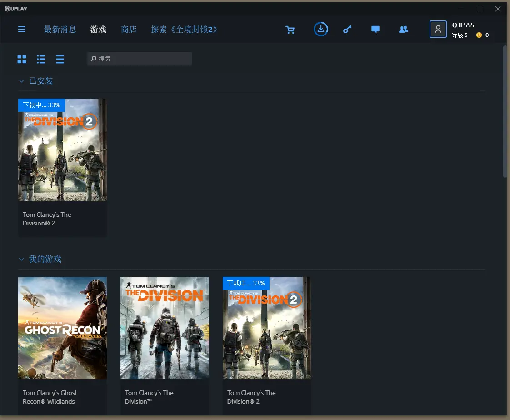This screenshot has width=510, height=420.
Task: Click into the 搜索 search field
Action: coord(139,59)
